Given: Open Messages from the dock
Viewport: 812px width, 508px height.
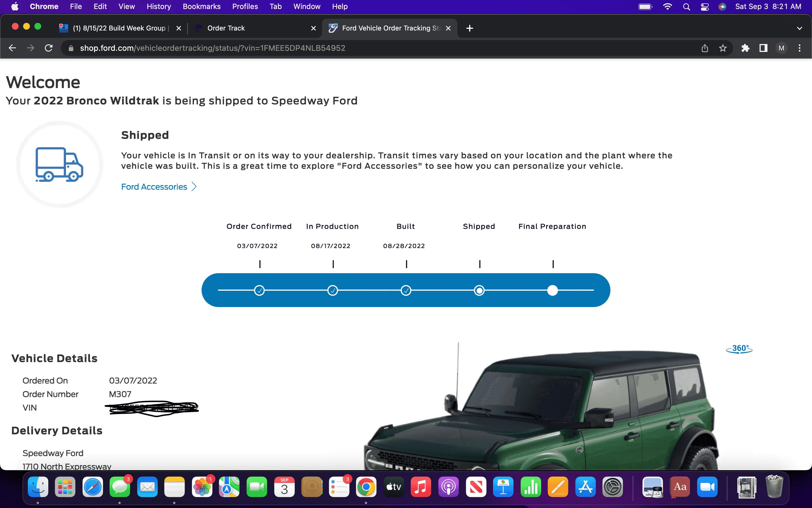Looking at the screenshot, I should point(120,487).
